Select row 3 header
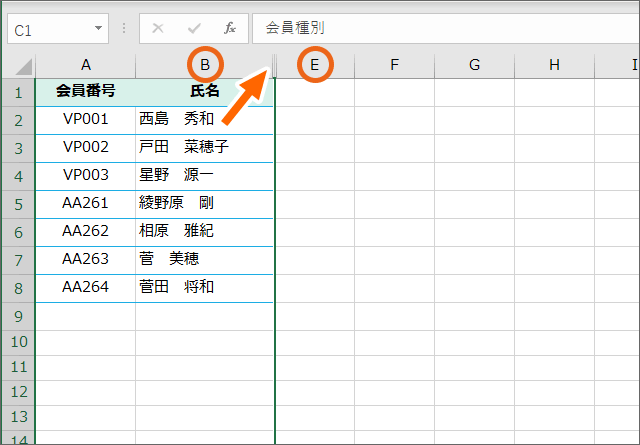 pos(19,149)
